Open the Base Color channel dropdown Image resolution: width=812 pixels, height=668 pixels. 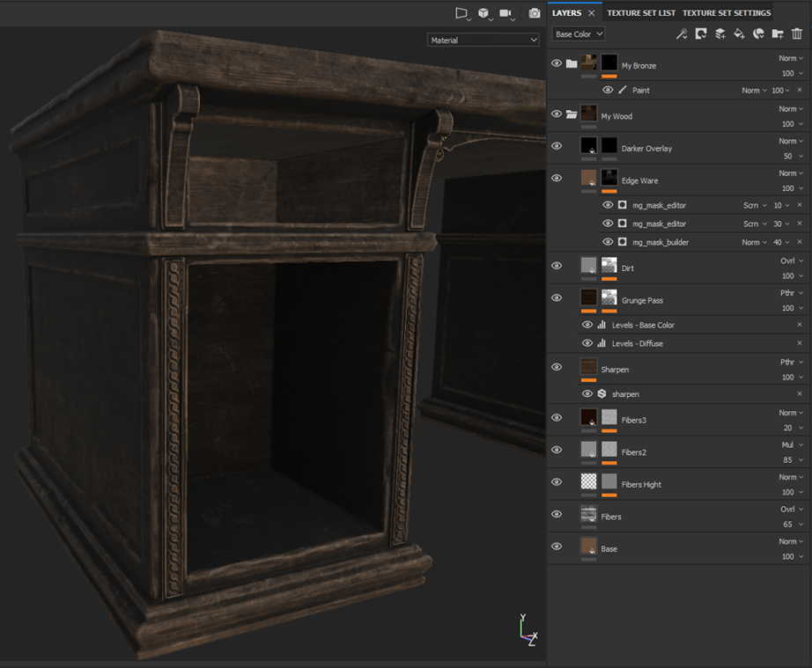[x=579, y=34]
